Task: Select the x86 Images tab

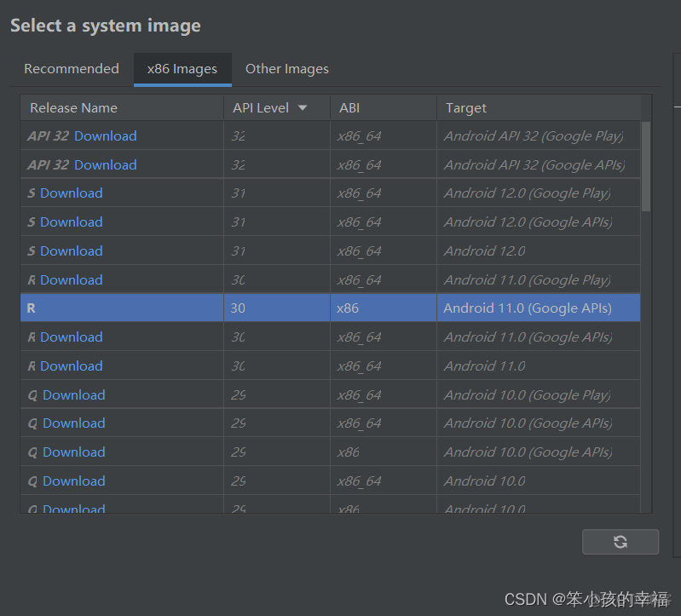Action: [x=182, y=69]
